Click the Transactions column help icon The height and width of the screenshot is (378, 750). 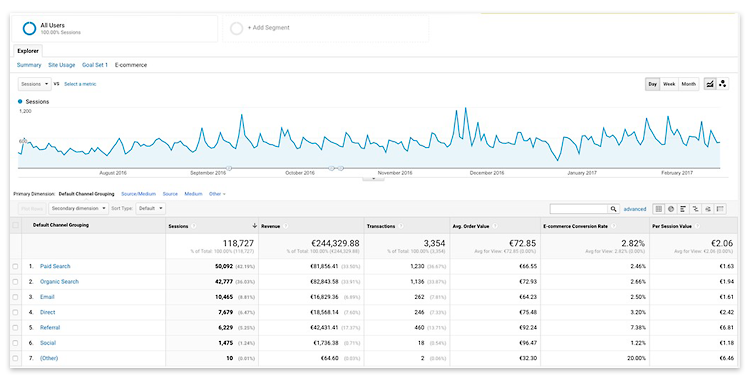(x=400, y=226)
